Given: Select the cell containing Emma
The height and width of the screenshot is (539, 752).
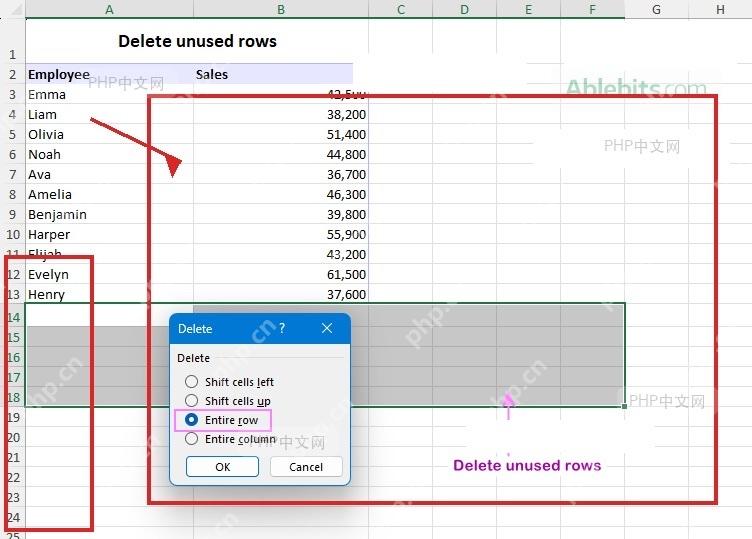Looking at the screenshot, I should tap(109, 94).
